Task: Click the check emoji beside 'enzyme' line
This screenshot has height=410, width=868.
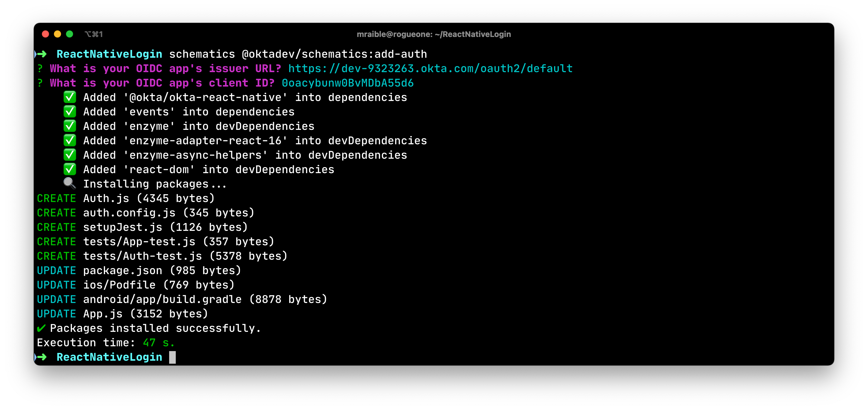Action: click(x=70, y=126)
